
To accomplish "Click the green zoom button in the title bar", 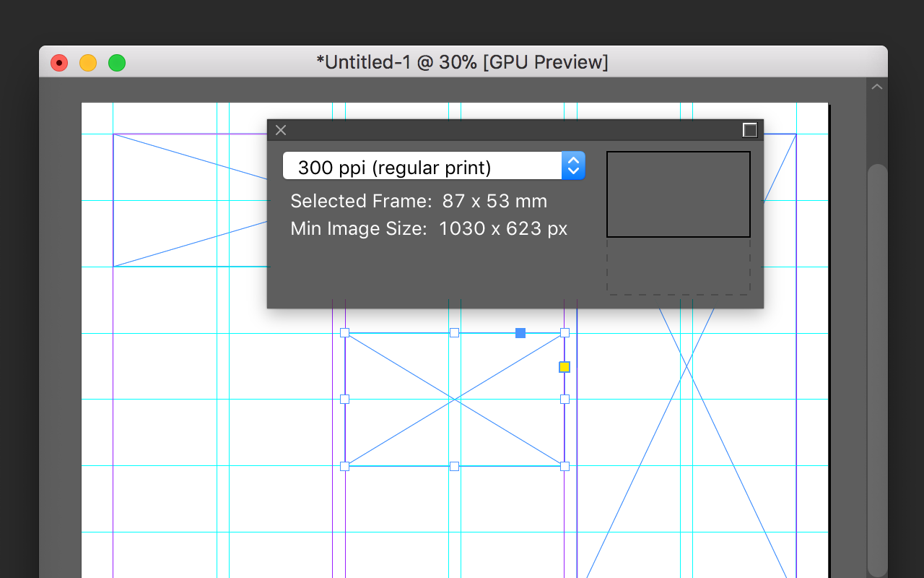I will tap(116, 63).
